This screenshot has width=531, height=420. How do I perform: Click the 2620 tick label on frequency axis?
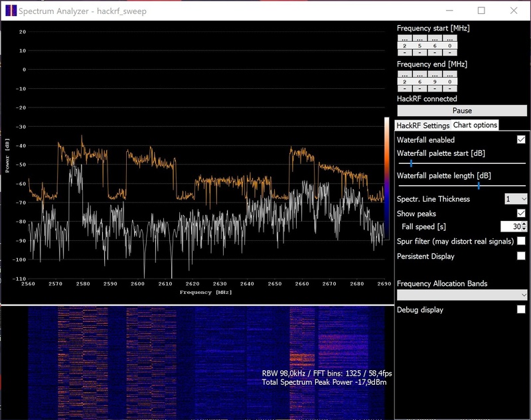click(x=192, y=283)
